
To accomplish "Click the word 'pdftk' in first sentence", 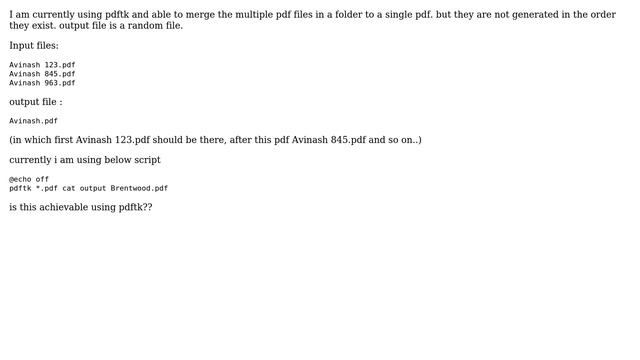I will pos(117,15).
